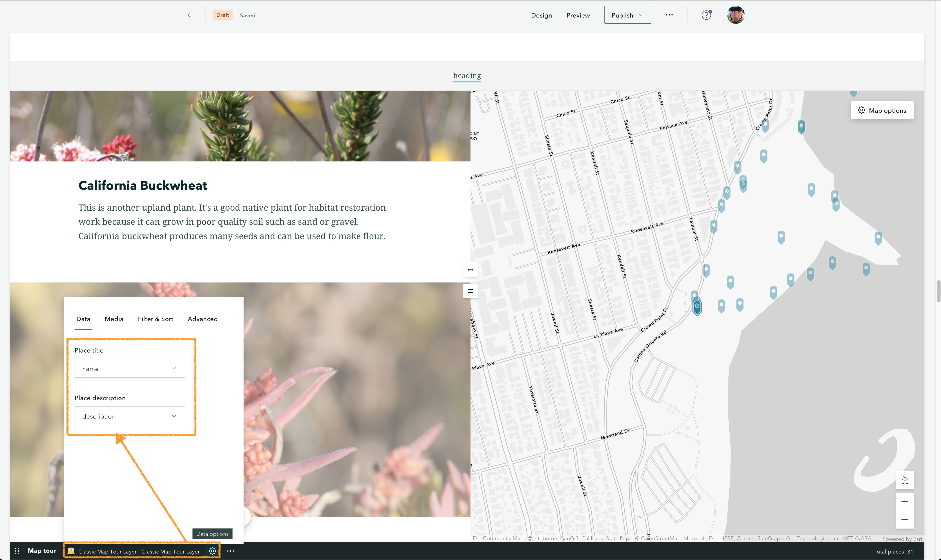Click the Data options gear in bottom bar
The width and height of the screenshot is (941, 560).
click(x=213, y=551)
